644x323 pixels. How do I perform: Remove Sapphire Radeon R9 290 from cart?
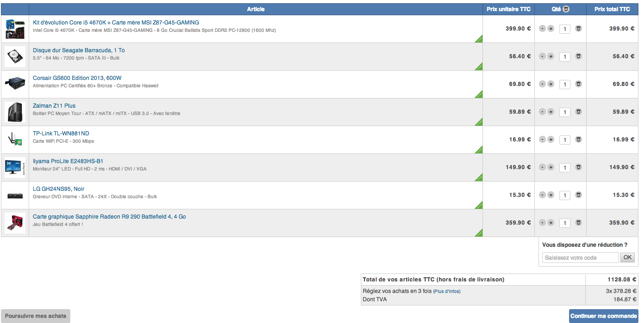click(578, 223)
